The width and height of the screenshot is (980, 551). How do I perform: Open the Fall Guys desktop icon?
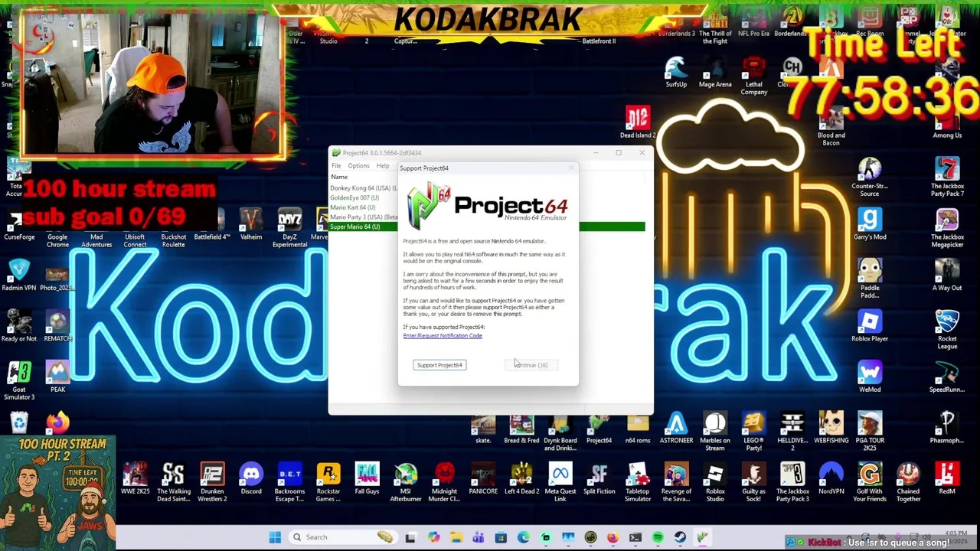click(x=367, y=480)
